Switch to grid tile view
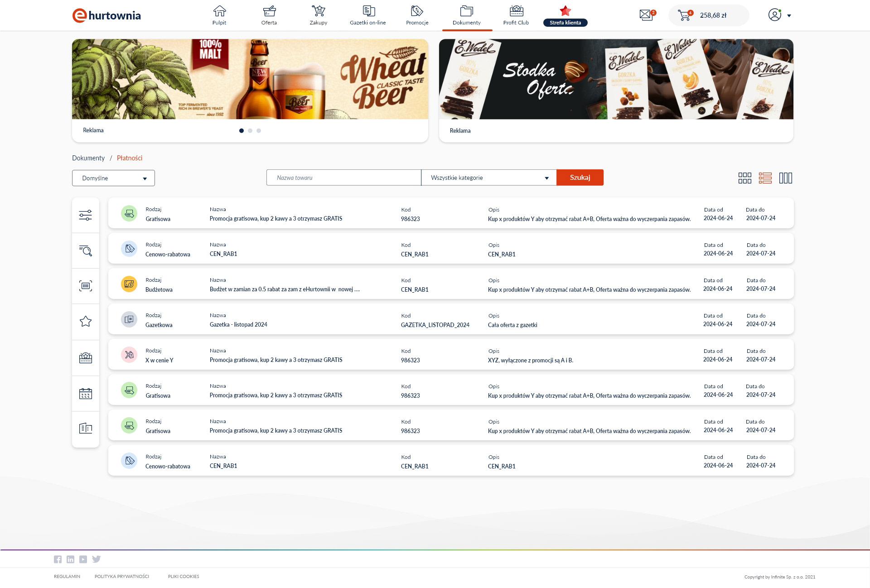The image size is (870, 588). point(744,178)
